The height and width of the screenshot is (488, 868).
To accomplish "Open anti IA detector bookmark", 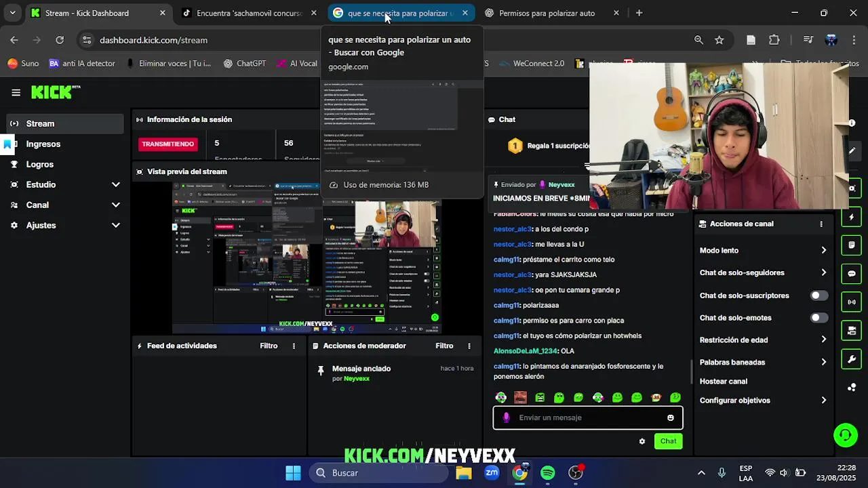I will (x=82, y=63).
